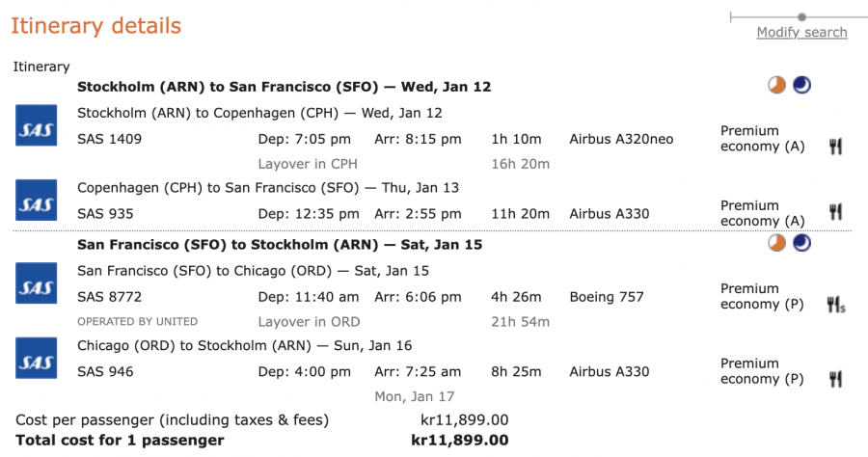Click the progress step dot above Modify search

(x=801, y=16)
